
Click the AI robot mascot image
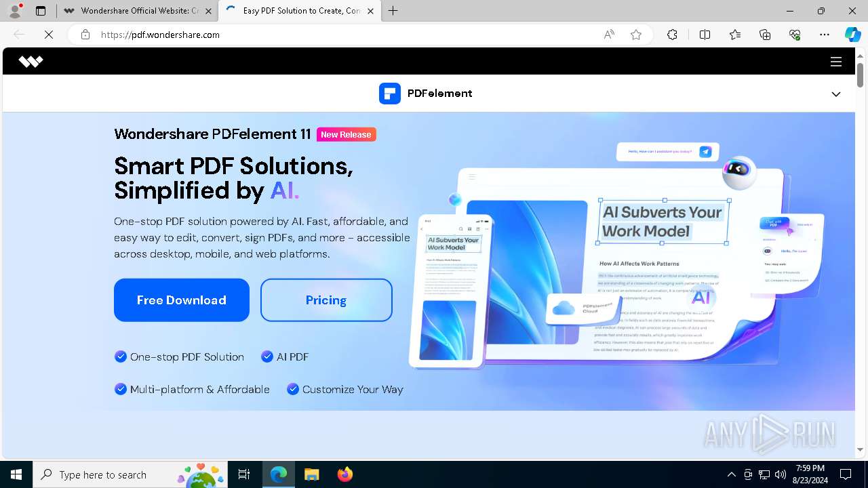click(738, 172)
